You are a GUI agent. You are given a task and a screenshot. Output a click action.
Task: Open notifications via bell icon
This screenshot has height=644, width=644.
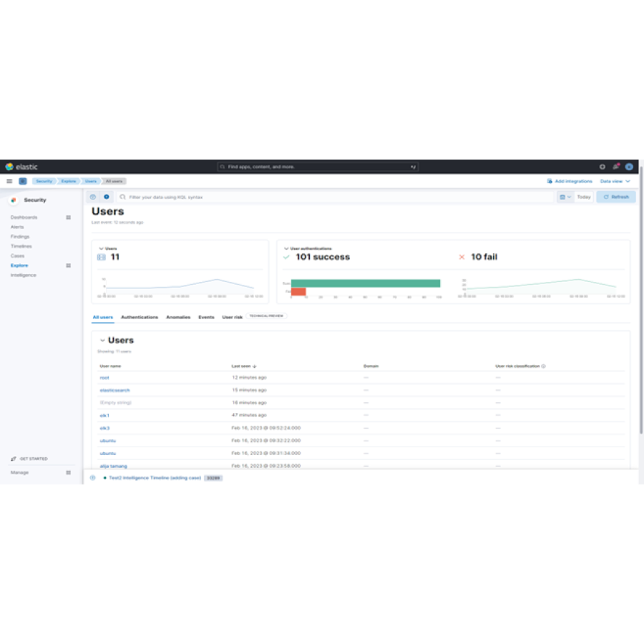[615, 166]
